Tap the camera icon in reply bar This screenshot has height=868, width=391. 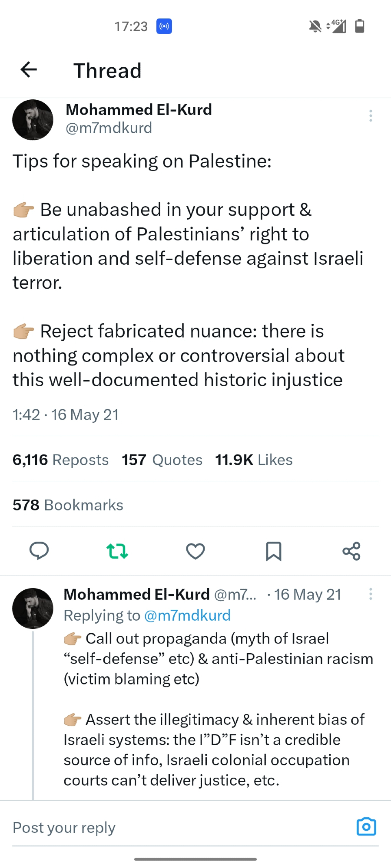tap(366, 827)
